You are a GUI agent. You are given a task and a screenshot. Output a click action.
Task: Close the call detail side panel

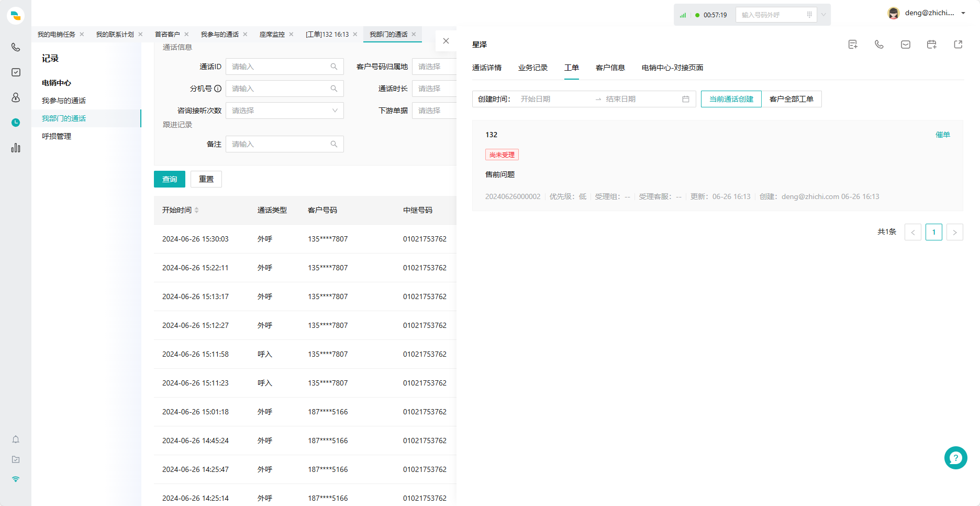(446, 41)
